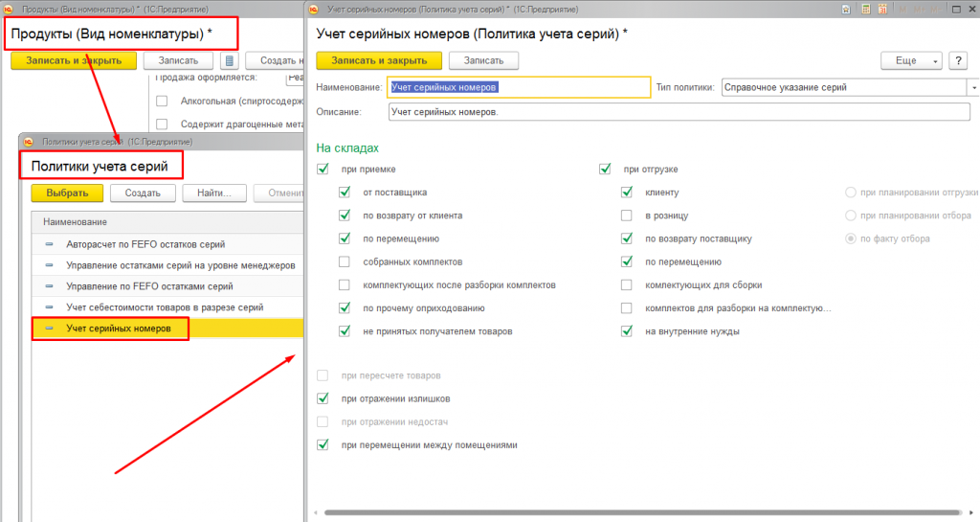Click the horizontal scrollbar at window bottom
980x522 pixels.
(642, 512)
